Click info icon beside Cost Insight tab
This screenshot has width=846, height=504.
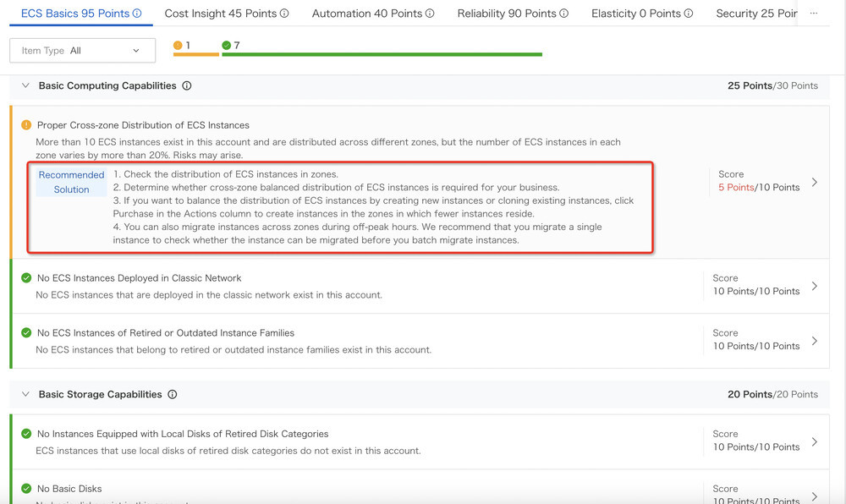pyautogui.click(x=284, y=14)
